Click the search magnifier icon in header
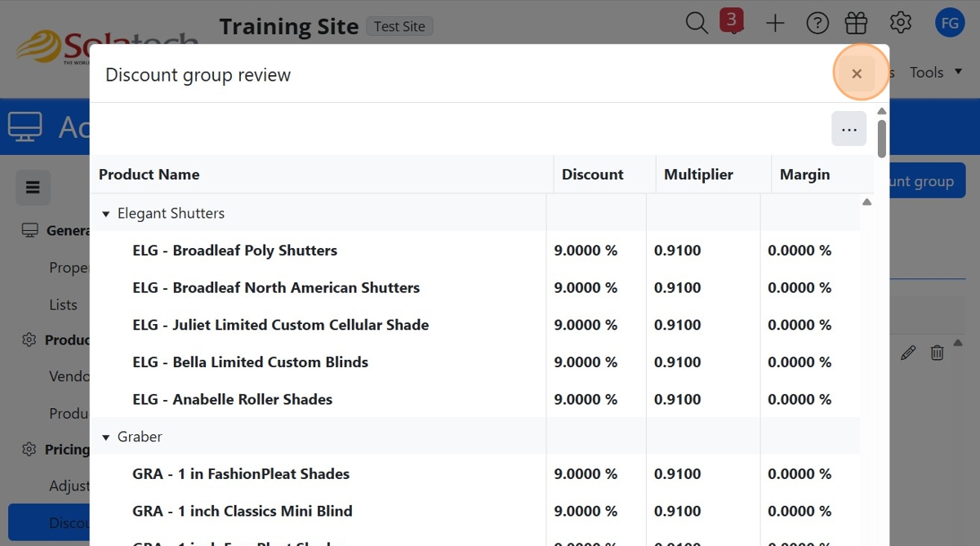Screen dimensions: 980x546 point(697,23)
